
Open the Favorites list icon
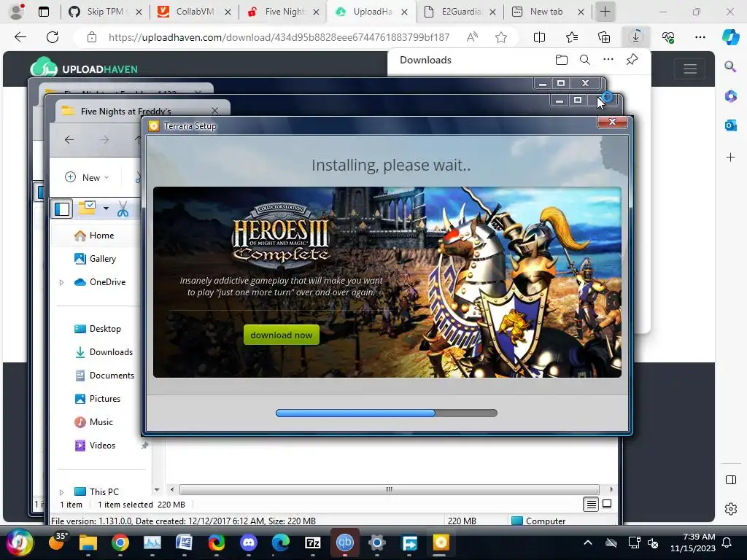572,37
